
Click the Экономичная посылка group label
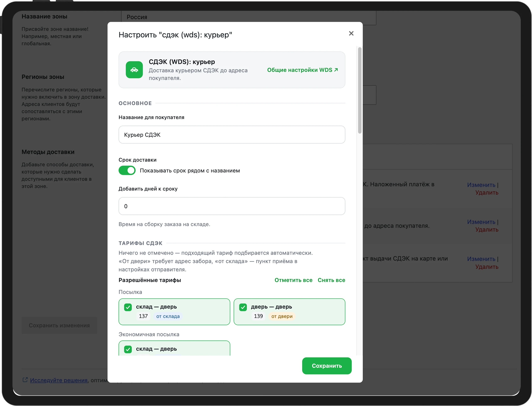[149, 334]
